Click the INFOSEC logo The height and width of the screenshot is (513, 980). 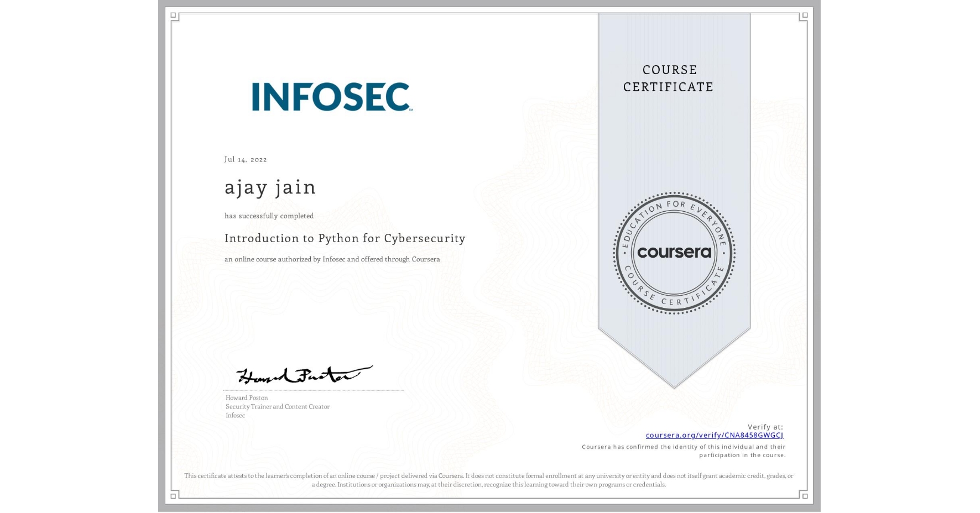(x=330, y=97)
